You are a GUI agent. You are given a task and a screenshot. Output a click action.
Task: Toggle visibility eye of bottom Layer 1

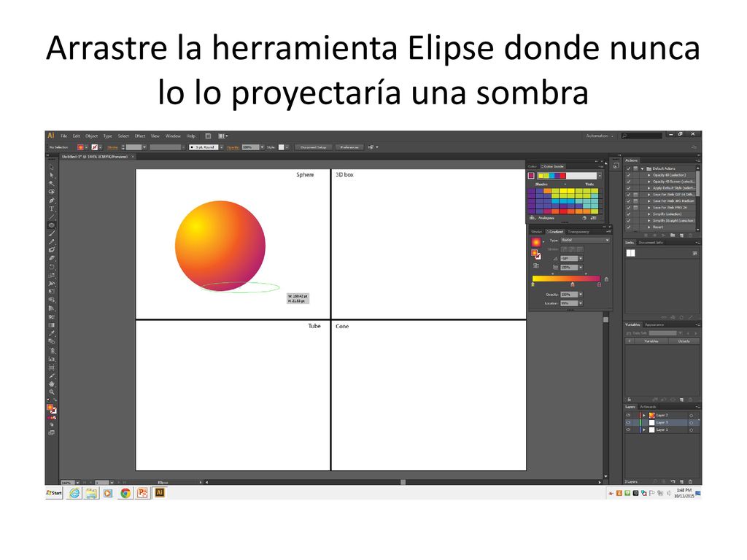tap(628, 429)
